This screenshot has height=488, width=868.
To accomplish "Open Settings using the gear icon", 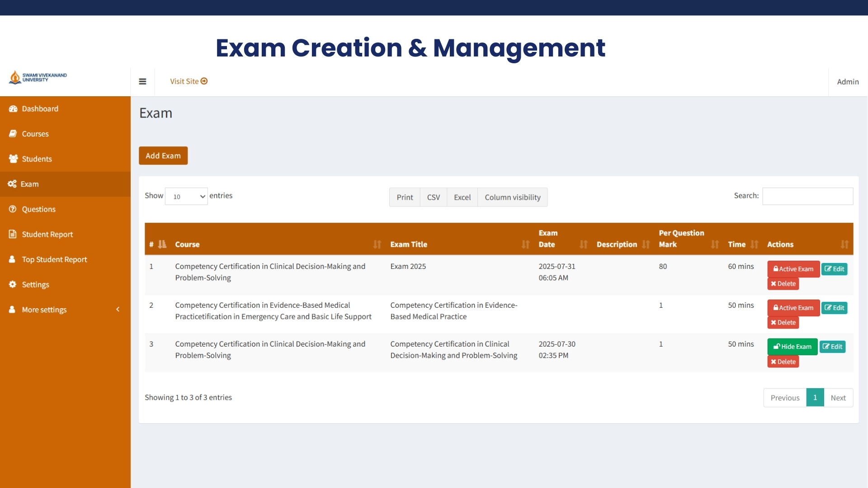I will pos(13,284).
